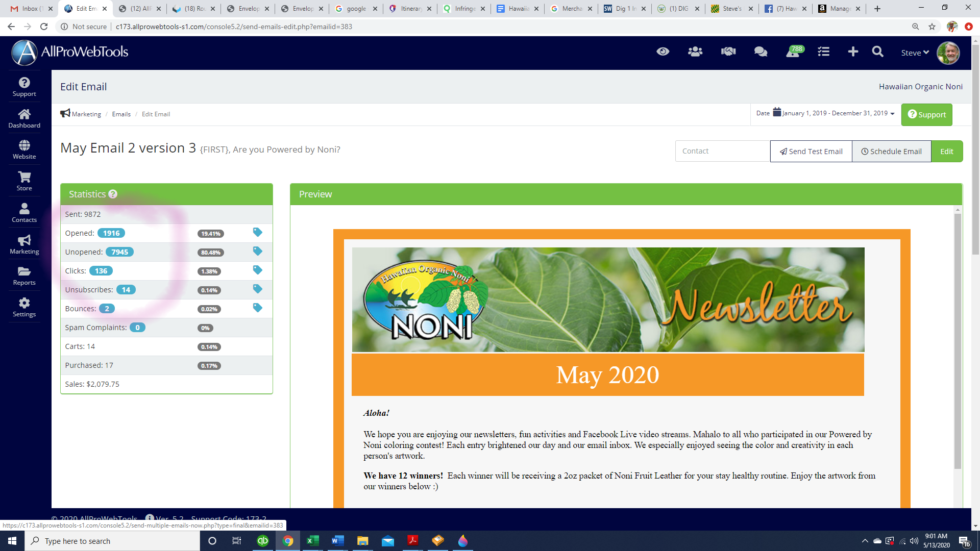The image size is (980, 551).
Task: Click the green Edit button
Action: (947, 151)
